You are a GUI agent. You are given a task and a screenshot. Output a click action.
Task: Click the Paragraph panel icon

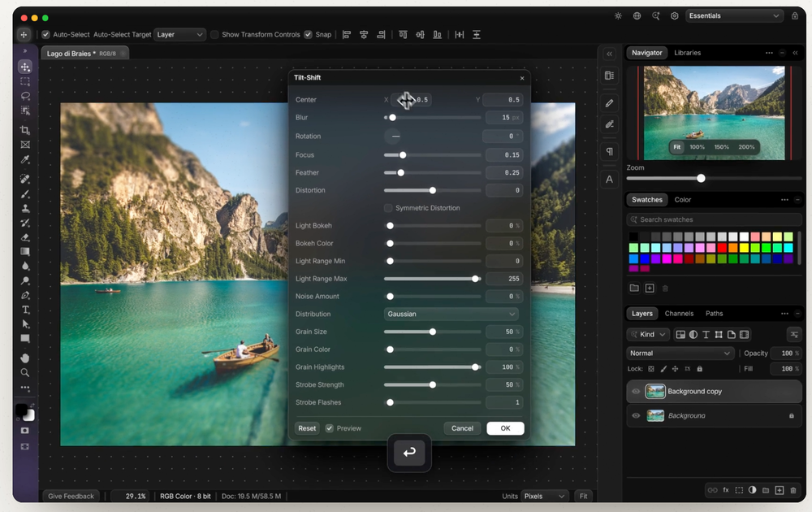(610, 151)
